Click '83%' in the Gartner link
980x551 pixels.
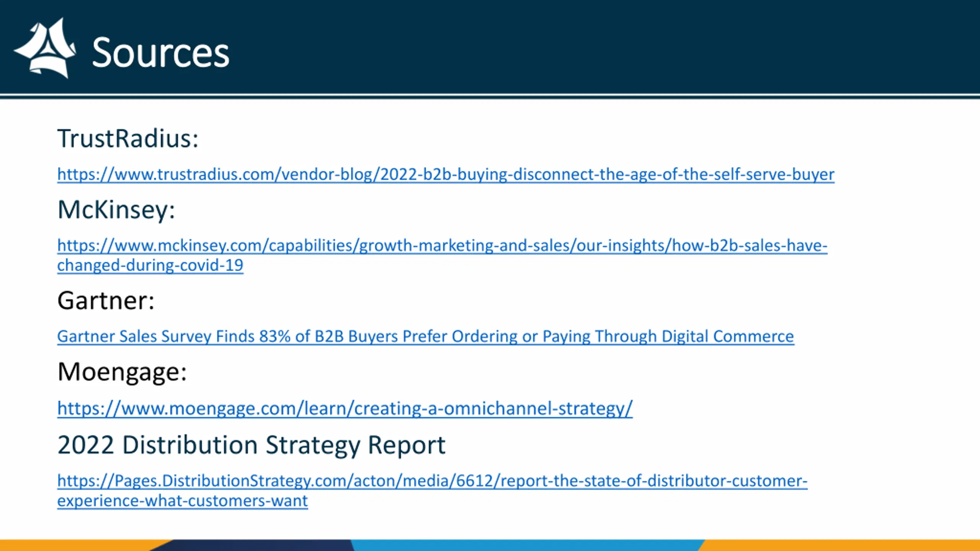[274, 336]
